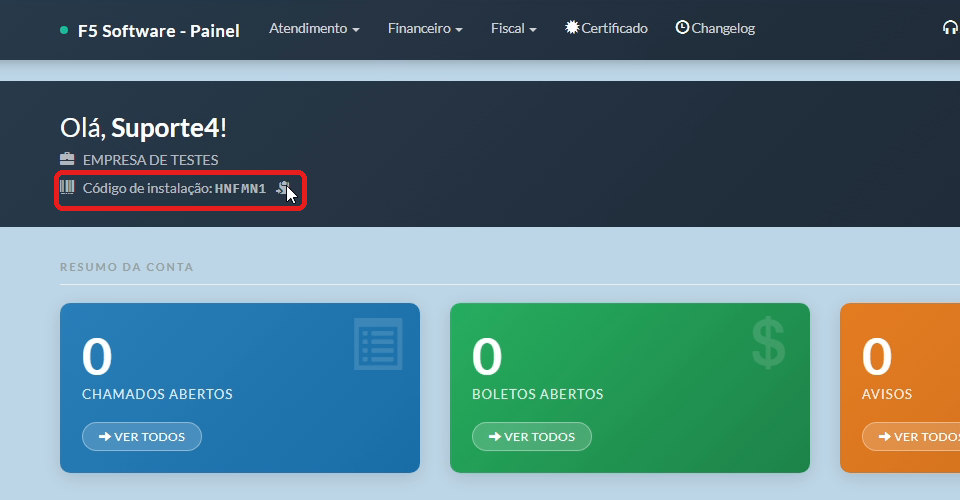Viewport: 960px width, 500px height.
Task: Click the AVISOS label on orange card
Action: click(x=887, y=394)
